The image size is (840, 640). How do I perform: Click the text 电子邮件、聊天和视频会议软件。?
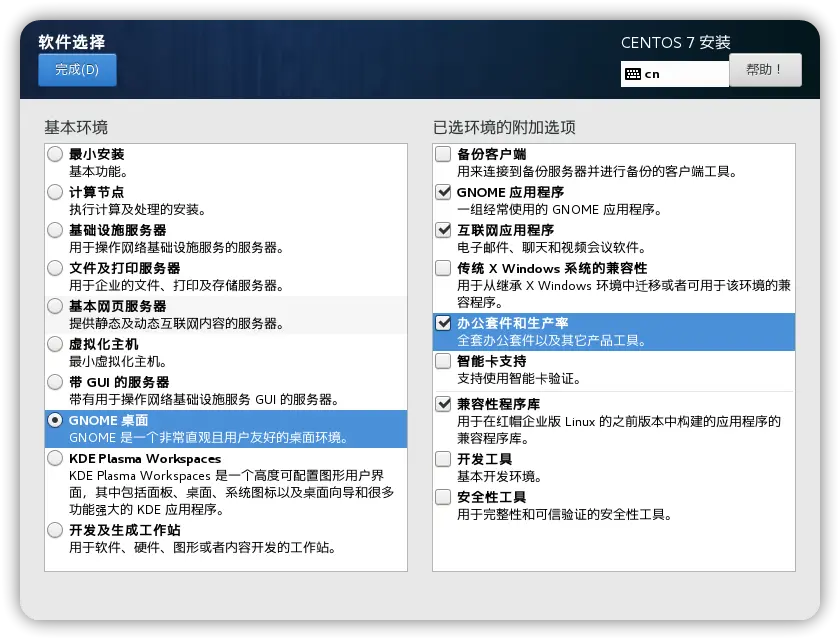[x=553, y=248]
